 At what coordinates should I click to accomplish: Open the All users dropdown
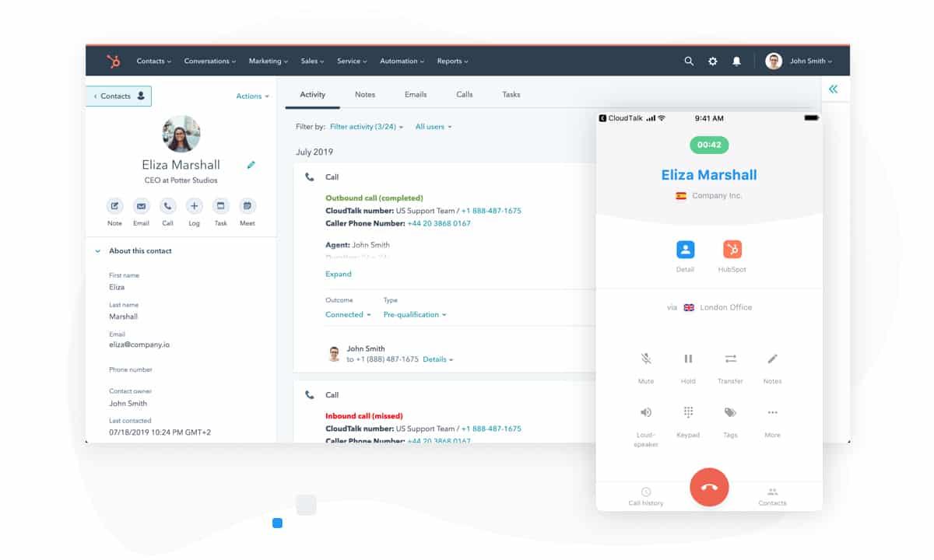(x=434, y=127)
